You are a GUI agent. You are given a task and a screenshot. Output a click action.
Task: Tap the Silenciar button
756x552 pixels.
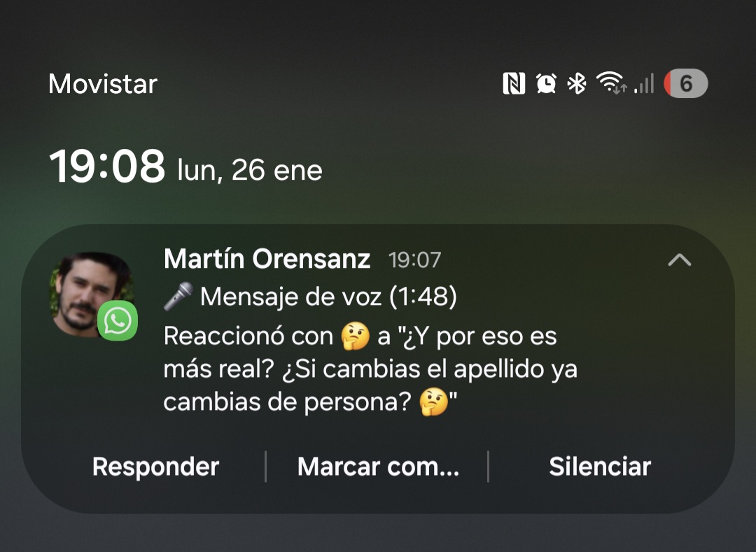pyautogui.click(x=600, y=466)
